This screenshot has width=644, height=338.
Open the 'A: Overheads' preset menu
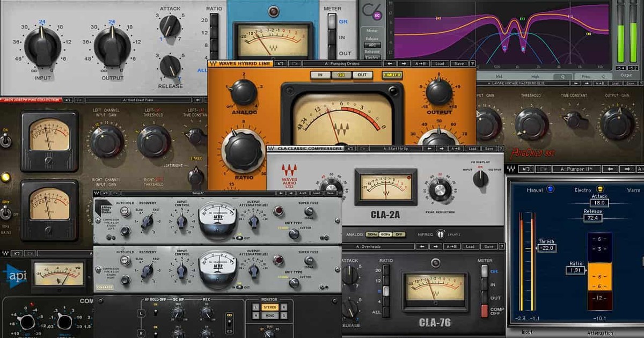[x=378, y=247]
